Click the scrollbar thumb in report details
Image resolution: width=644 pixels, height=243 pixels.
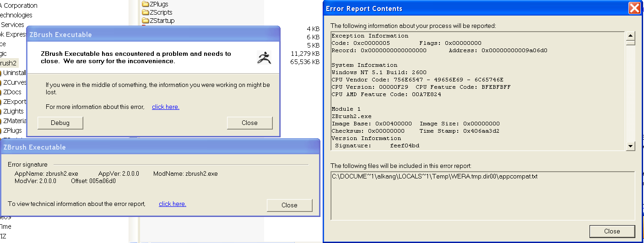click(631, 43)
